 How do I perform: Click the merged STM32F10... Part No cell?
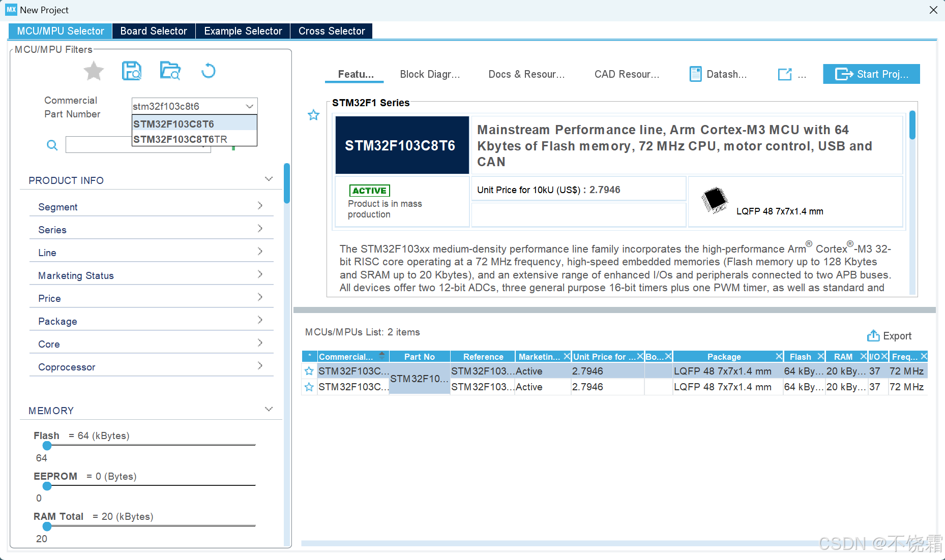coord(420,379)
